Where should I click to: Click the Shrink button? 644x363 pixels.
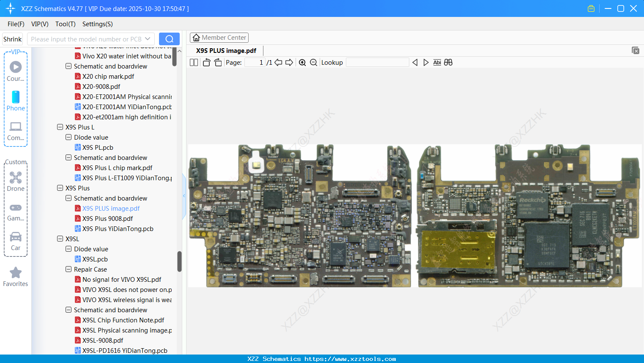click(x=13, y=39)
